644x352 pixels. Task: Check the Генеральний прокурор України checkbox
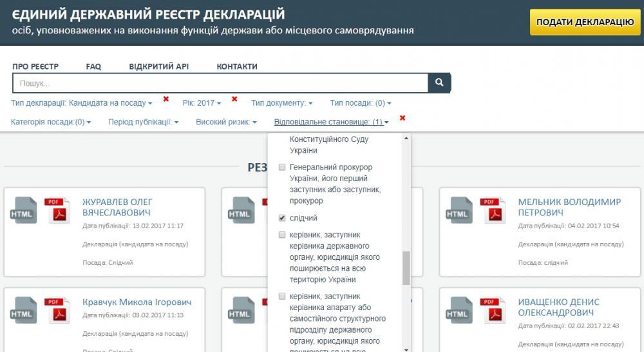coord(282,168)
